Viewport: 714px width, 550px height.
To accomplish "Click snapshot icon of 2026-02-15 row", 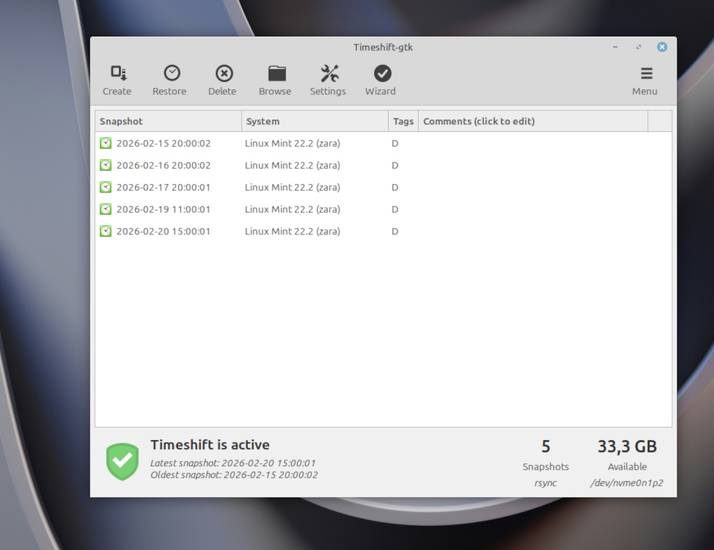I will coord(106,143).
